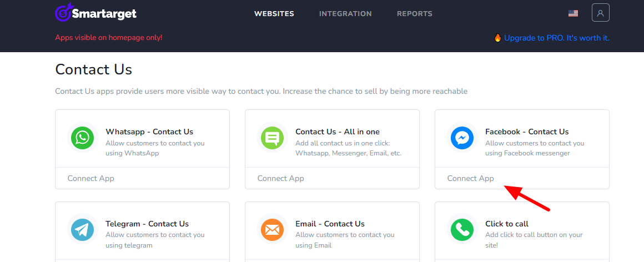Click 'Allow customers to contact you using WhatsApp' text
The height and width of the screenshot is (262, 644).
(x=155, y=148)
